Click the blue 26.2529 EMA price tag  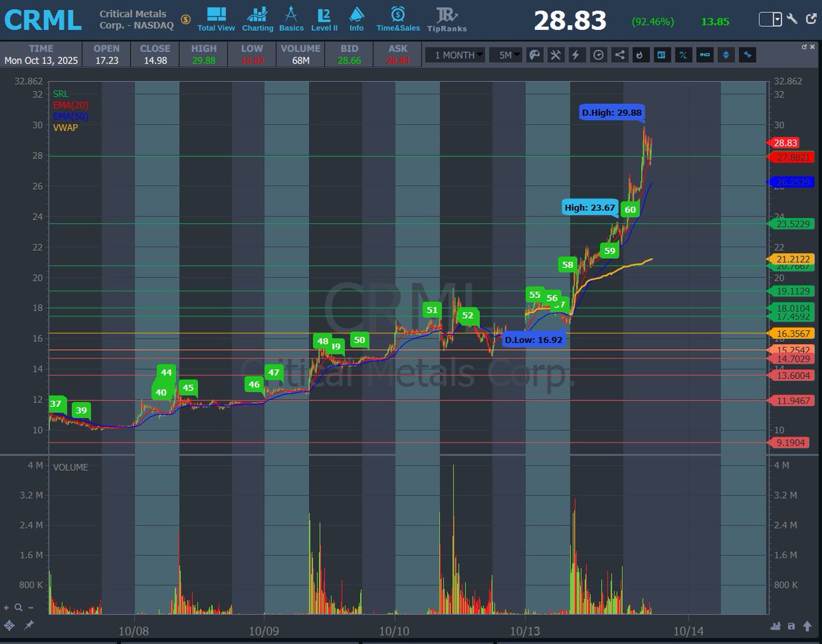792,182
